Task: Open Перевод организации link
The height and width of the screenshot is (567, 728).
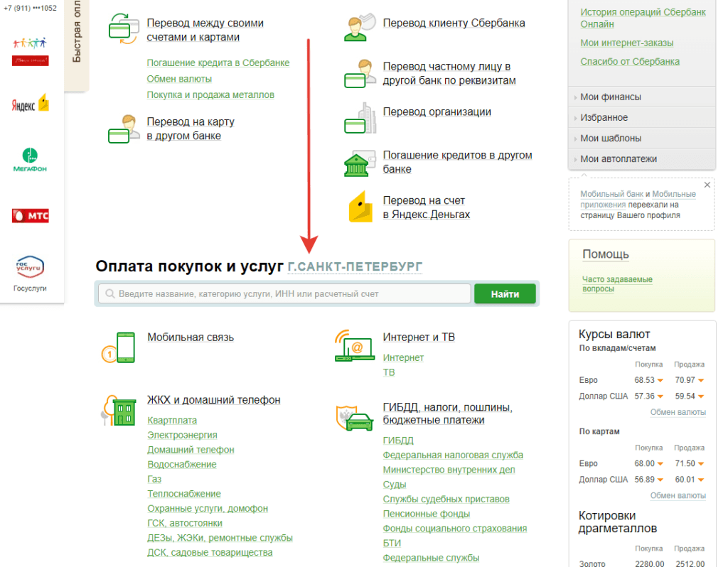Action: pos(437,112)
